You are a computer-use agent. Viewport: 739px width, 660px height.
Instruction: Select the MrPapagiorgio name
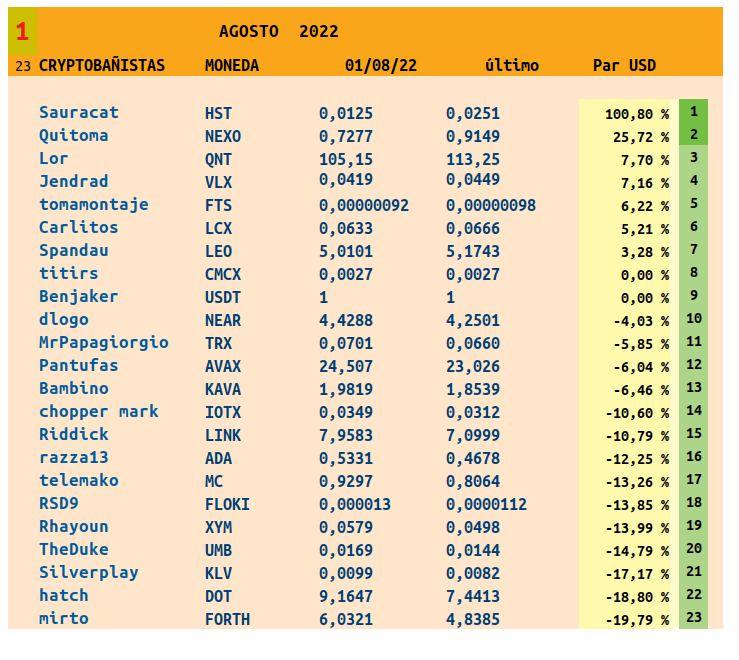point(103,343)
